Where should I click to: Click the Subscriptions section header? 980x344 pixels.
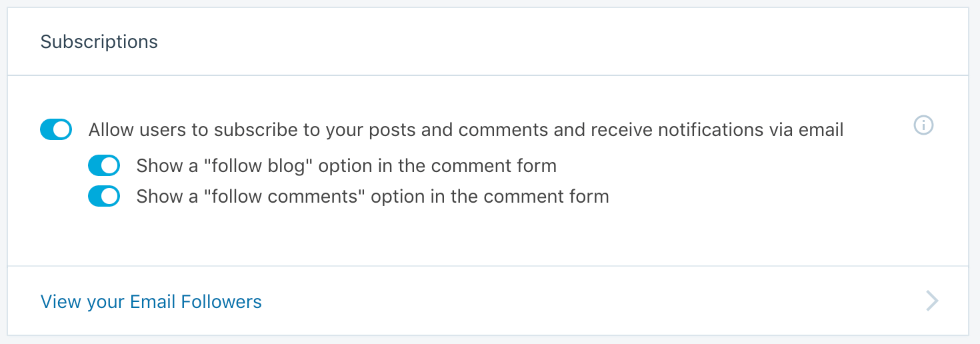pos(99,42)
